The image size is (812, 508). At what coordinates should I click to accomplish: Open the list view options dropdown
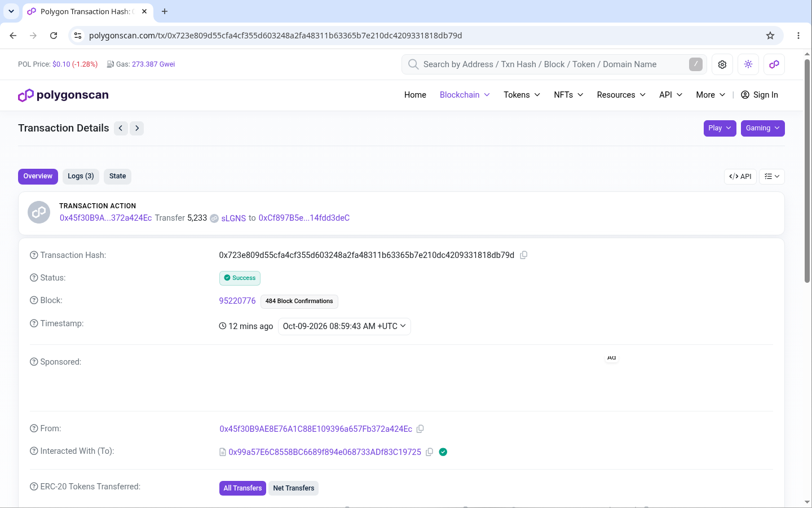coord(772,177)
